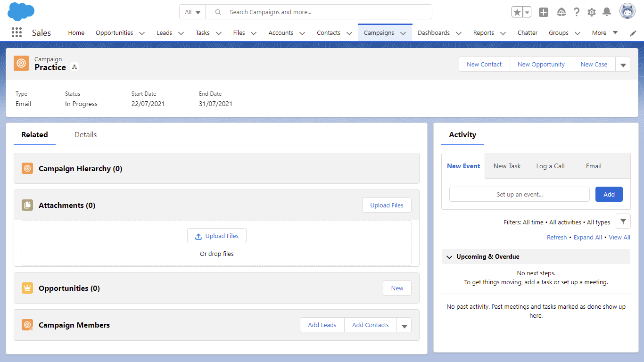Click the New Case button
Screen dimensions: 644x362
point(594,65)
